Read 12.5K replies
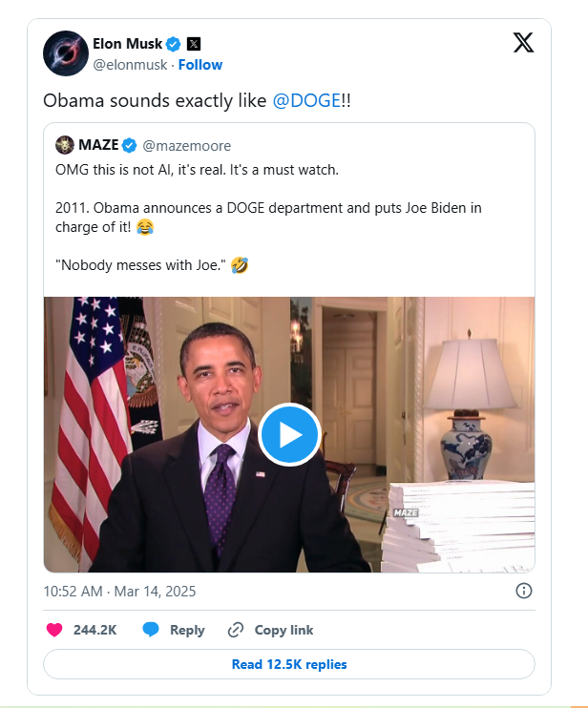The width and height of the screenshot is (588, 708). [x=289, y=664]
